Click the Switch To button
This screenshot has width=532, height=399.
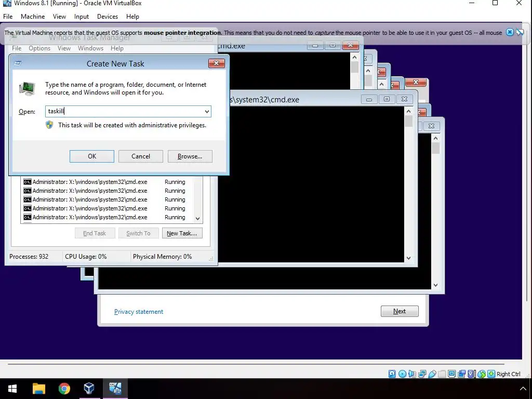(138, 233)
